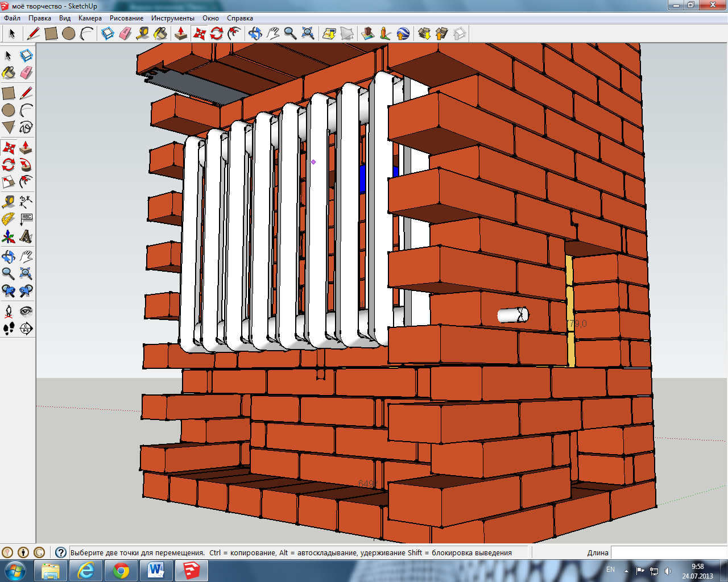Open the Камера menu
The image size is (728, 582).
click(90, 18)
